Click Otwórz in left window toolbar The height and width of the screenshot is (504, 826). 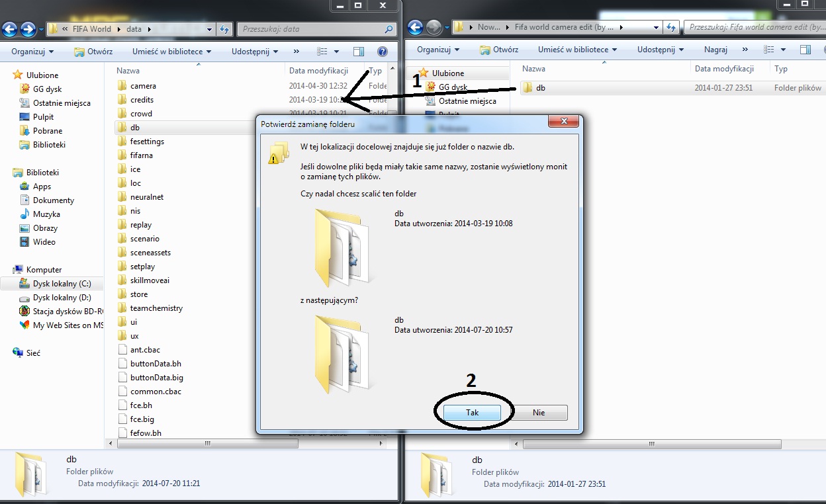[93, 51]
